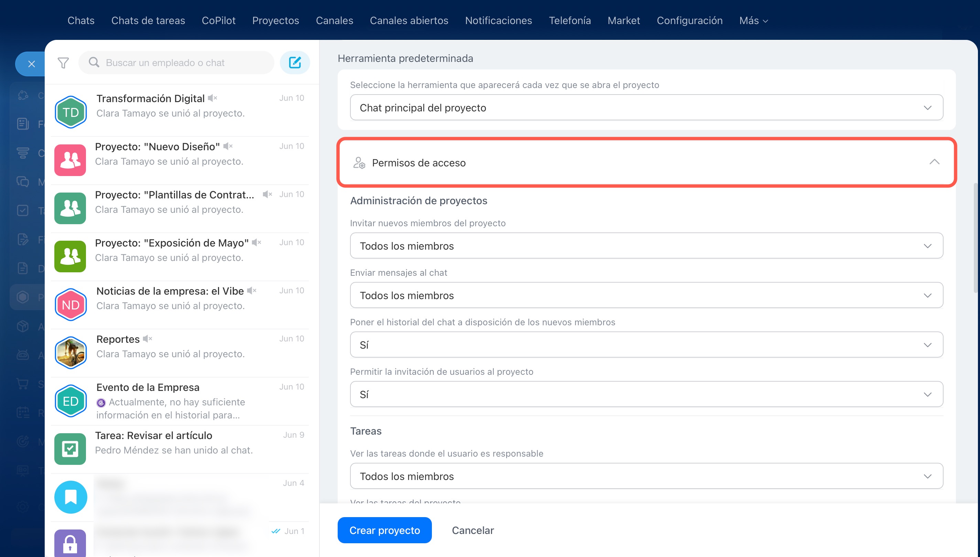Screen dimensions: 980x557
Task: Click the shopping cart icon in the dimmed left sidebar
Action: [x=23, y=384]
